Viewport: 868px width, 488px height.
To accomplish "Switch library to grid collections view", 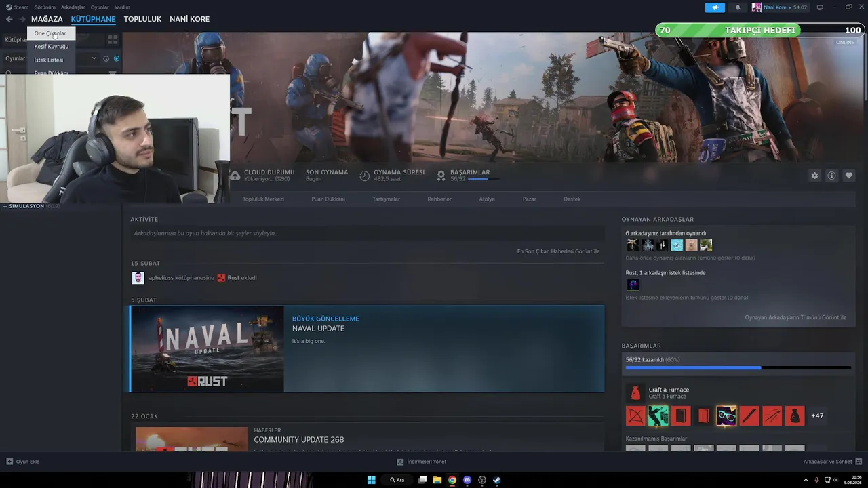I will point(113,40).
